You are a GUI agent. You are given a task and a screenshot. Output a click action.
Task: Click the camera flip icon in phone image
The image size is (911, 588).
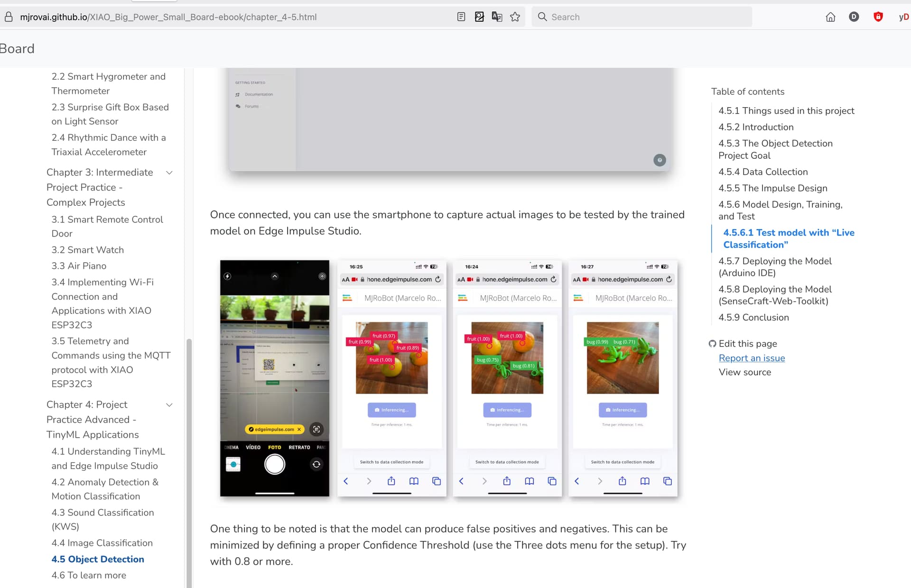(316, 464)
